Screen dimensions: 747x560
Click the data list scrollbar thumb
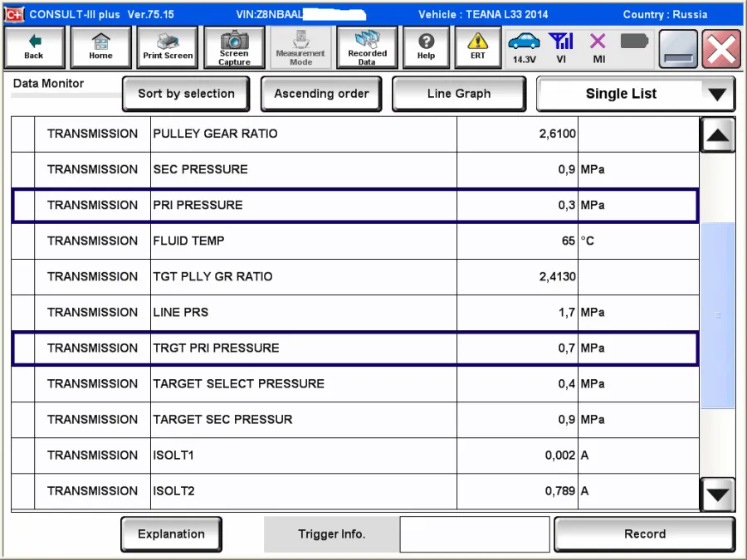tap(717, 314)
